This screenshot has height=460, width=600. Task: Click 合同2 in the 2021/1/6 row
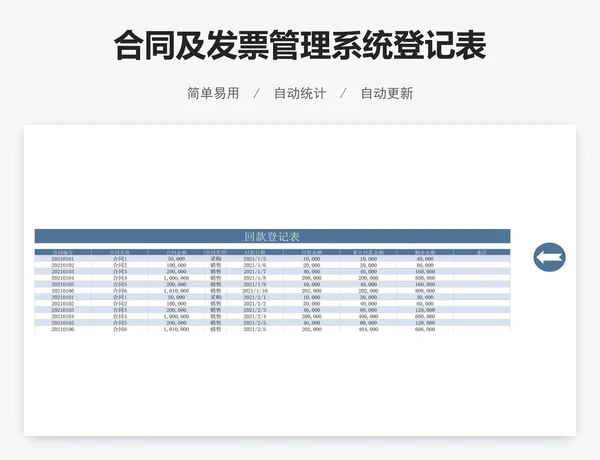coord(120,265)
